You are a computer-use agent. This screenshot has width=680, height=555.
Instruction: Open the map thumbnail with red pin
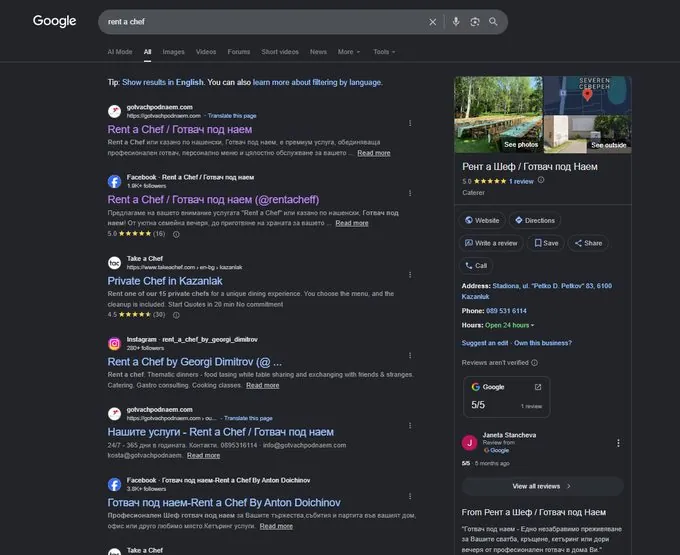tap(588, 95)
